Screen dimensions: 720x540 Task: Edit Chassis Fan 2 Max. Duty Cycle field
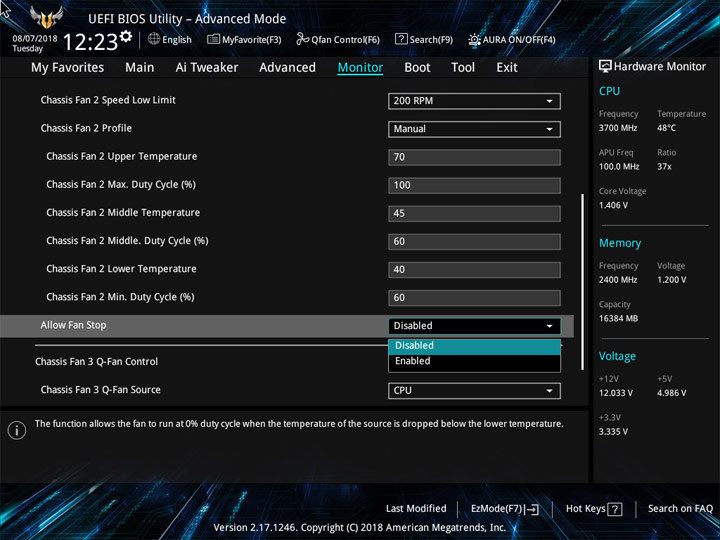pyautogui.click(x=474, y=186)
